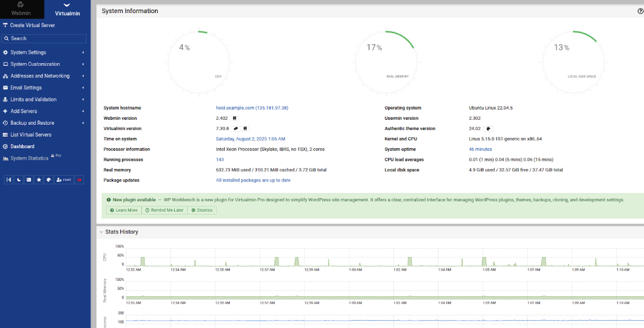Click the CPU 4% usage gauge
The height and width of the screenshot is (328, 644).
tap(199, 62)
